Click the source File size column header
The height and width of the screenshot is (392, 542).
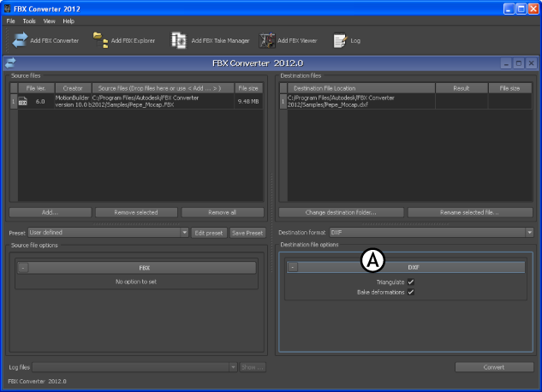click(x=248, y=88)
